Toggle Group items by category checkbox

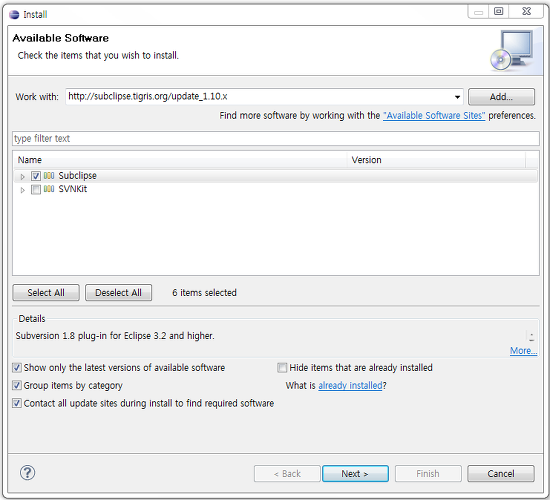click(x=16, y=385)
